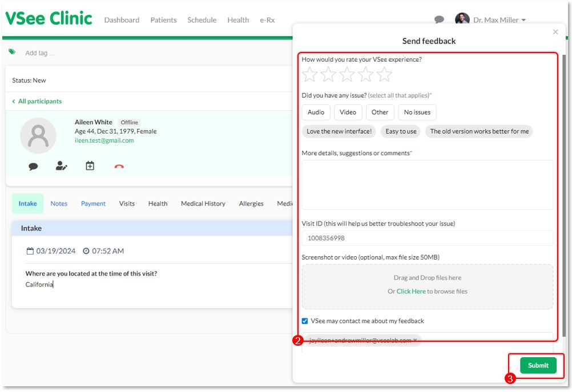Open chat with Aileen White
572x392 pixels.
33,167
